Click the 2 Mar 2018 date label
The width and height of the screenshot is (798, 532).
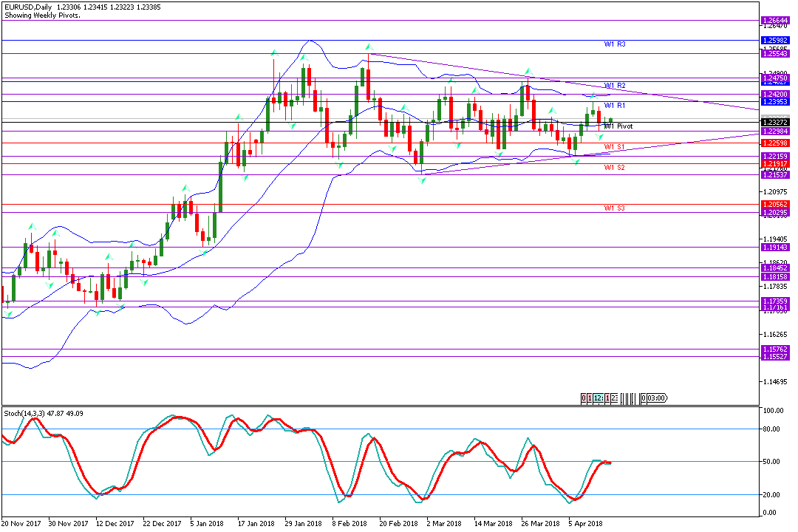click(444, 523)
